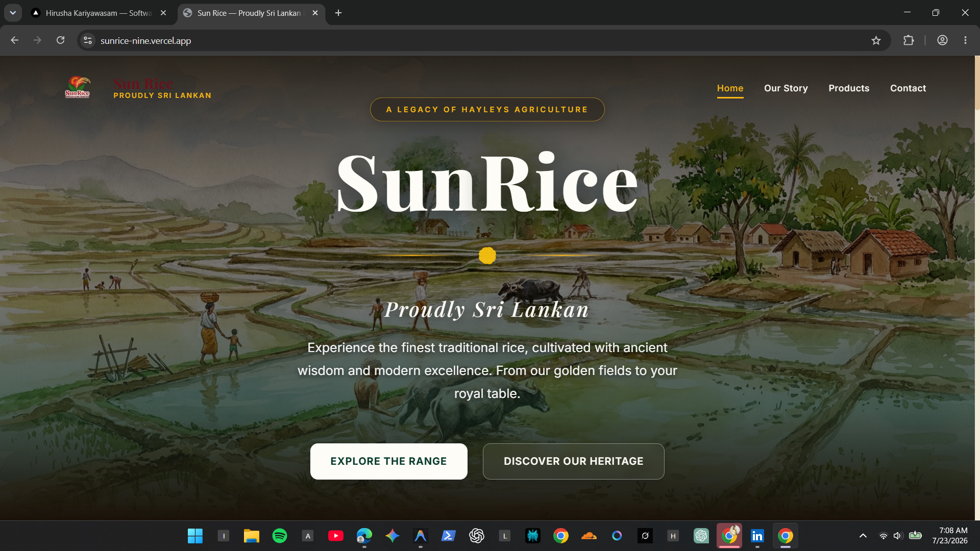This screenshot has width=980, height=551.
Task: Bookmark this page with the star icon
Action: (876, 40)
